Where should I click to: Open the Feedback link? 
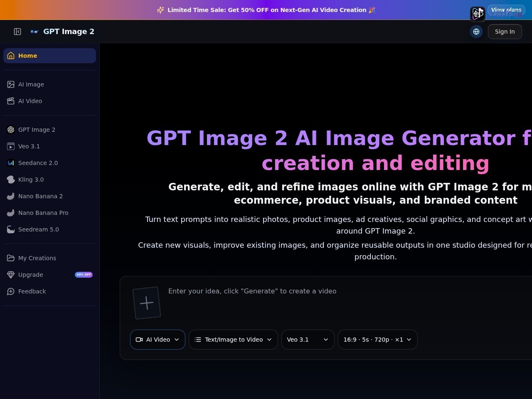(x=49, y=291)
